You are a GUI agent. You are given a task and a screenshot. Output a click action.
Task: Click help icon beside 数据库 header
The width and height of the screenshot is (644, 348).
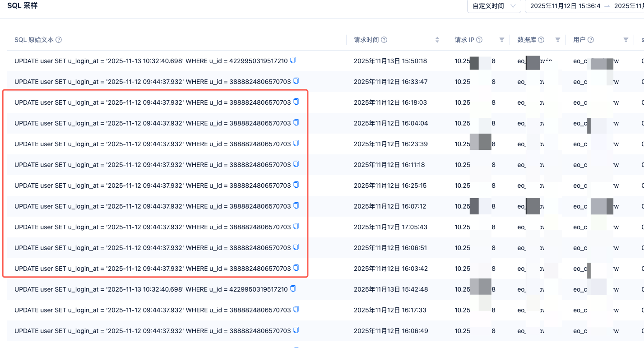coord(541,40)
